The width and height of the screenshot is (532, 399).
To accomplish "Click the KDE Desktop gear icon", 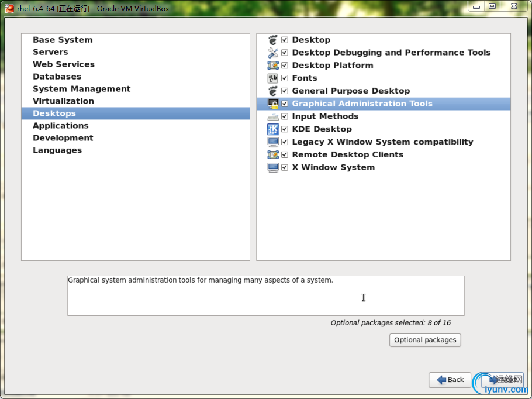I will 273,129.
